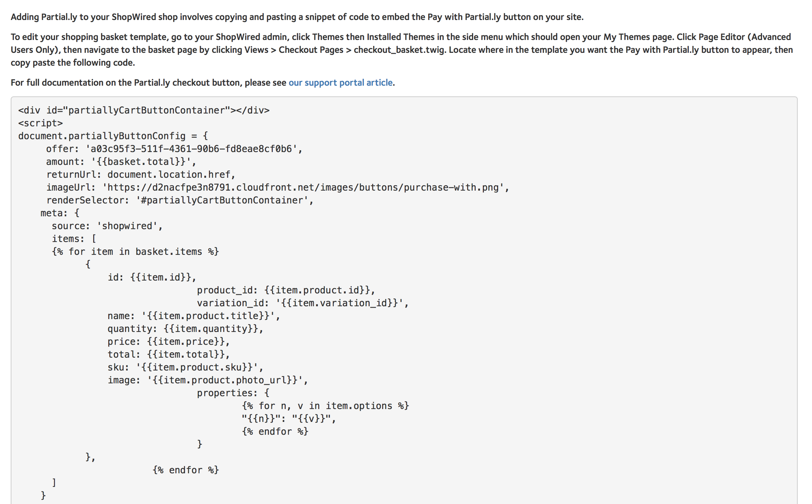Click the 'meta: {' code line

point(60,213)
